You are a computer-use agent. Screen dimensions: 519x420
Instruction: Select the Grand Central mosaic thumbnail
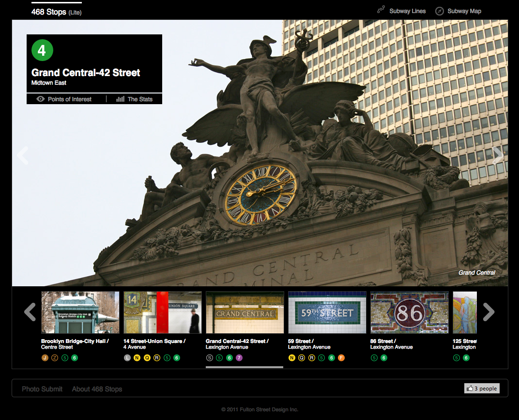point(245,312)
